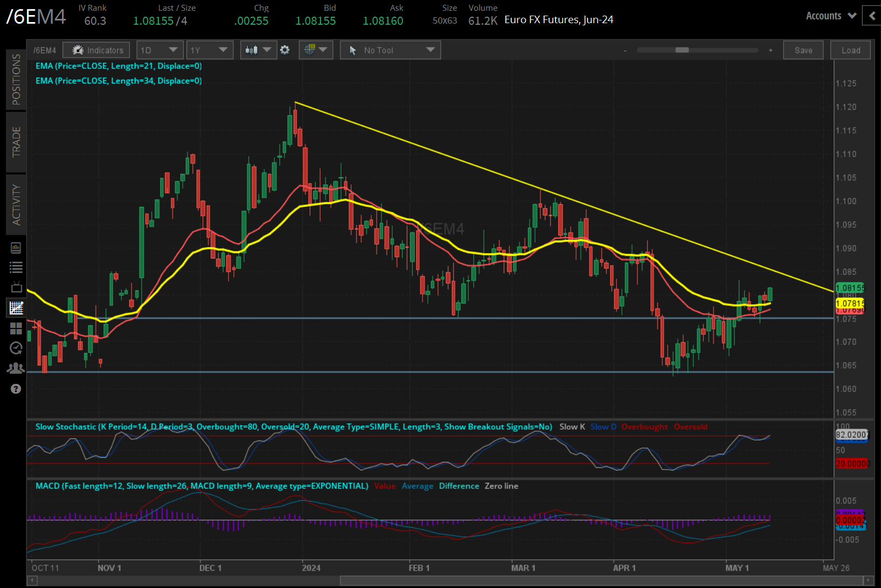Viewport: 881px width, 588px height.
Task: Click the Save button
Action: [x=803, y=50]
